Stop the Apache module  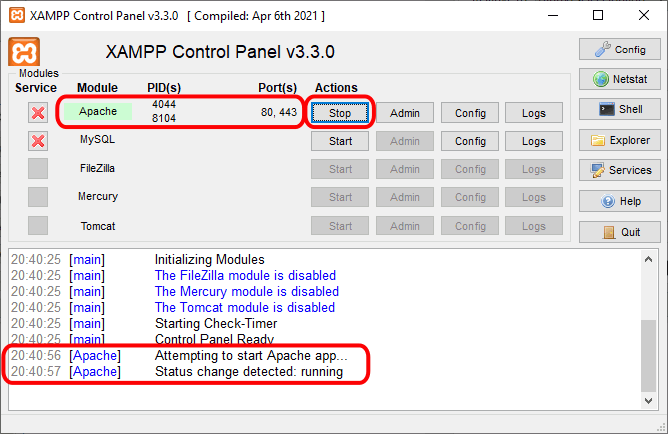click(x=340, y=113)
